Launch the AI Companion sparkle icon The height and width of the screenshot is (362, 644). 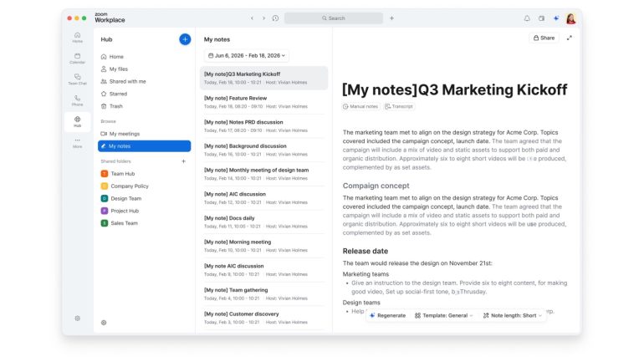point(555,18)
